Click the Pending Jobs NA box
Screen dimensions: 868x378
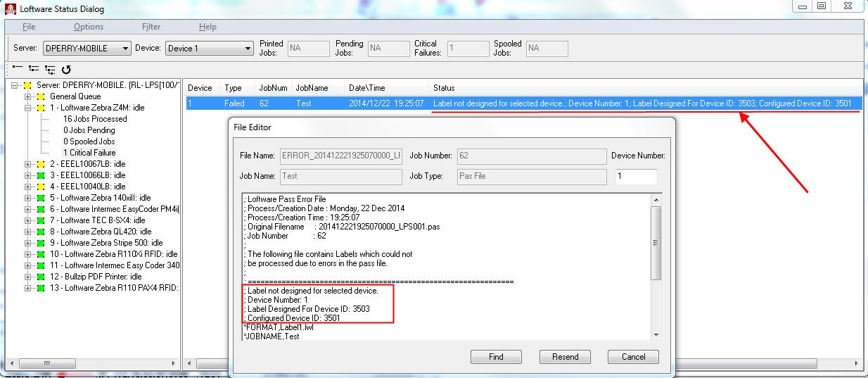[388, 49]
